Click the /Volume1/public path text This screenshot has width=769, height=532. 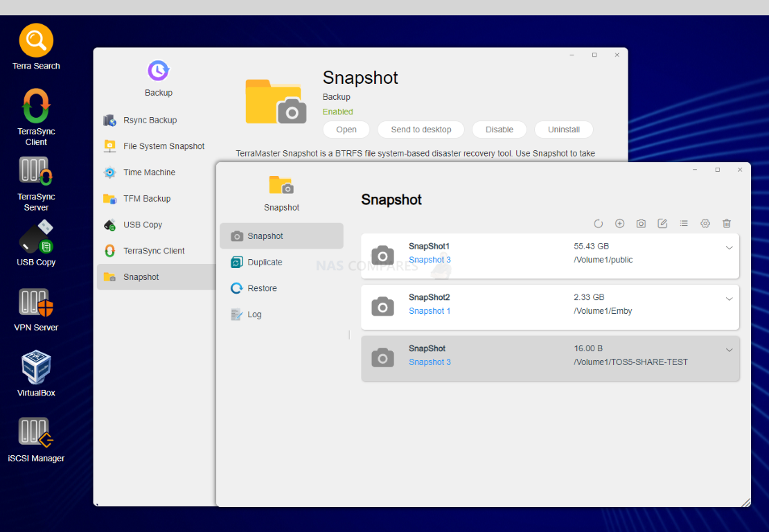click(x=603, y=260)
